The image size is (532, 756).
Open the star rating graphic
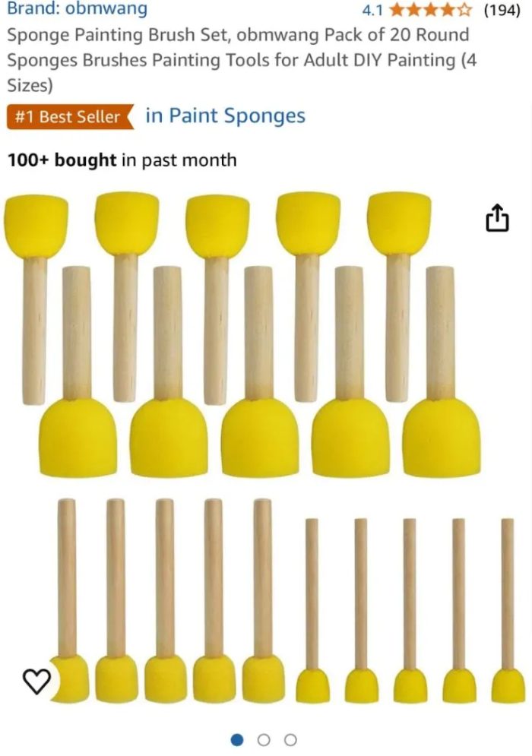[x=429, y=10]
